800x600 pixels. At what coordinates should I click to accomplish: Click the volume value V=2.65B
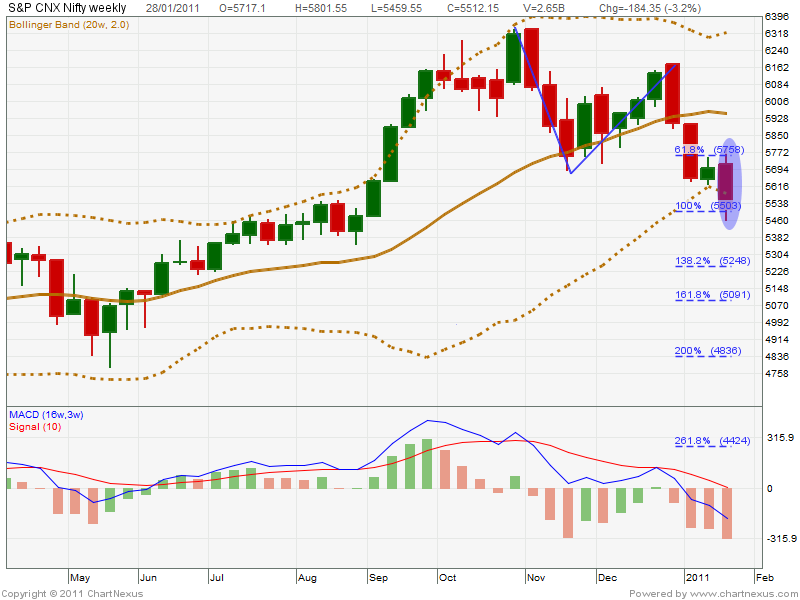(544, 8)
